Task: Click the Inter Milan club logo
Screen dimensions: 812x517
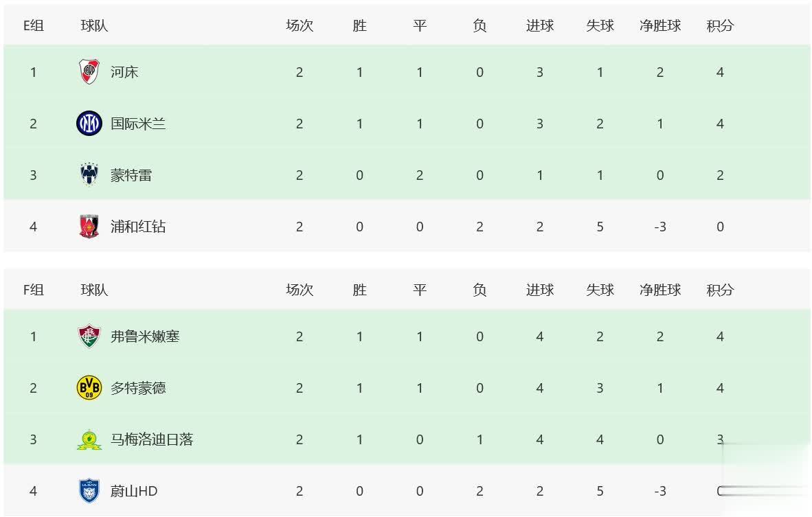Action: point(89,124)
